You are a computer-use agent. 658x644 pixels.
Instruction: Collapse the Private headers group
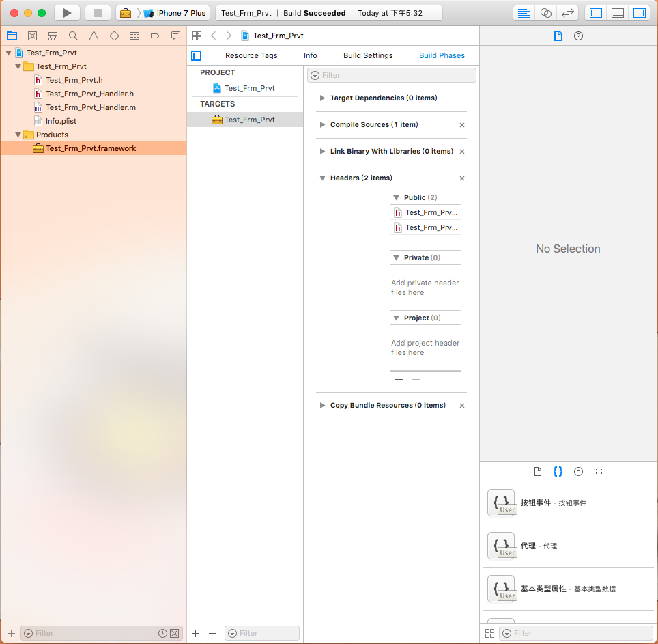(396, 257)
